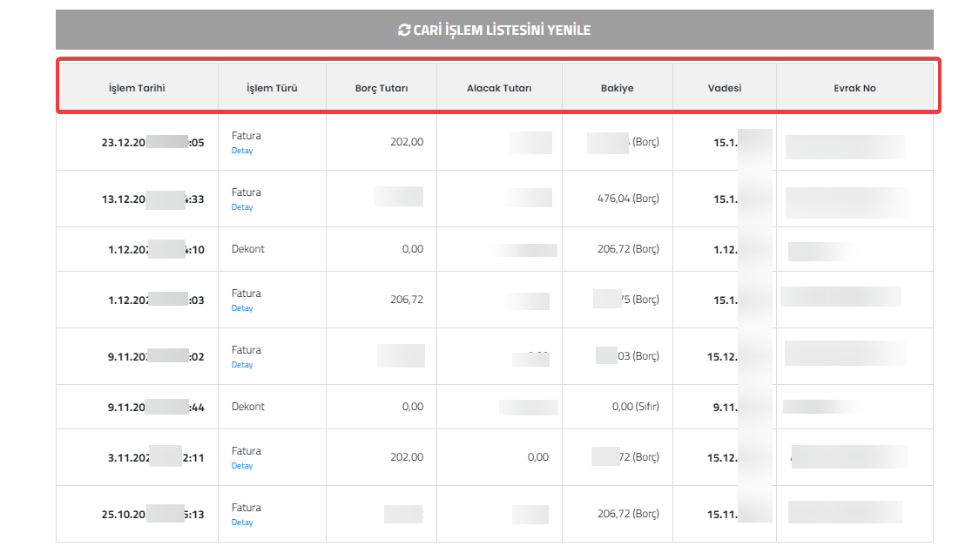Screen dimensions: 979x560
Task: Select the İşlem Türü column header
Action: 272,88
